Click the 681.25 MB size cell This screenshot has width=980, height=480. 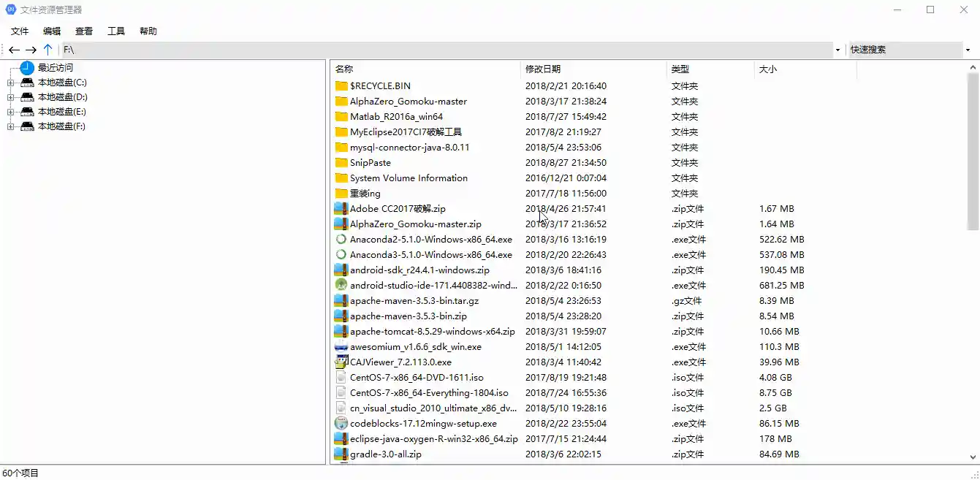[782, 286]
